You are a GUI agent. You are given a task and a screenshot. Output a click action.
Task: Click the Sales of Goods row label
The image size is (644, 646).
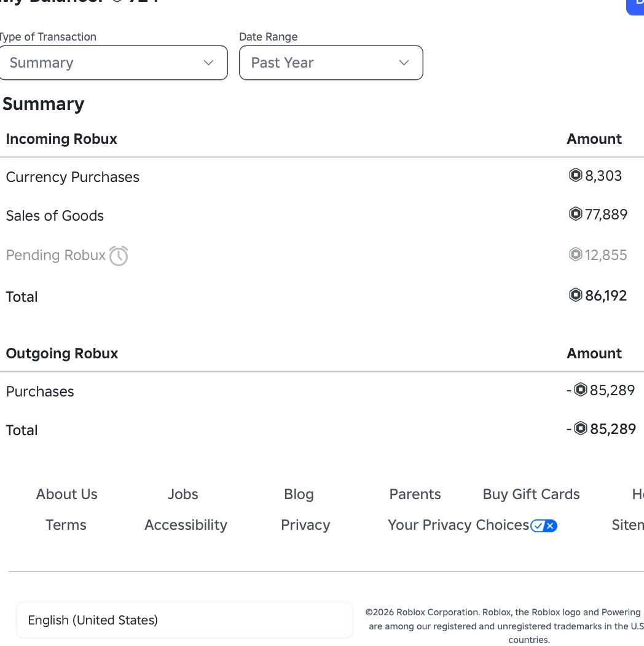pyautogui.click(x=55, y=216)
